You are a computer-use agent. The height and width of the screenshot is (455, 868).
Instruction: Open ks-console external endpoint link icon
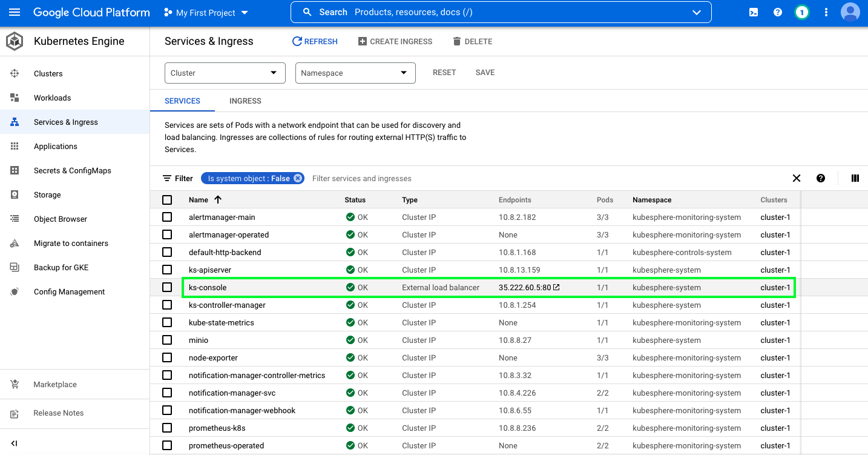click(556, 287)
